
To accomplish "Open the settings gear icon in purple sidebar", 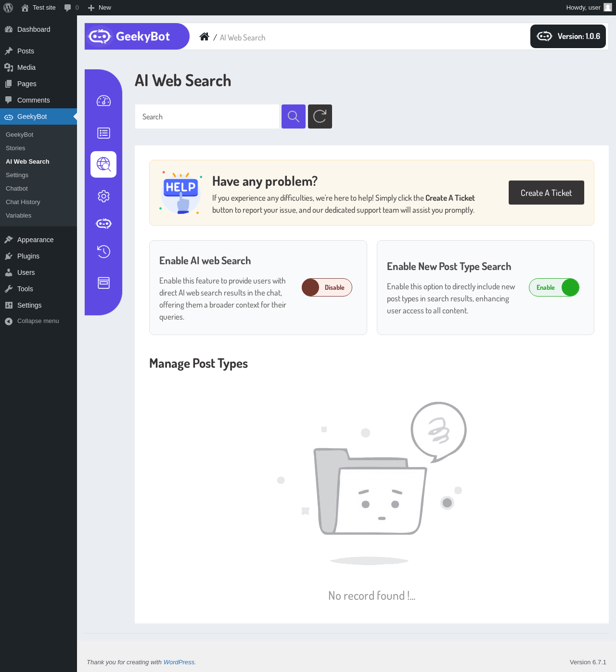I will (103, 196).
